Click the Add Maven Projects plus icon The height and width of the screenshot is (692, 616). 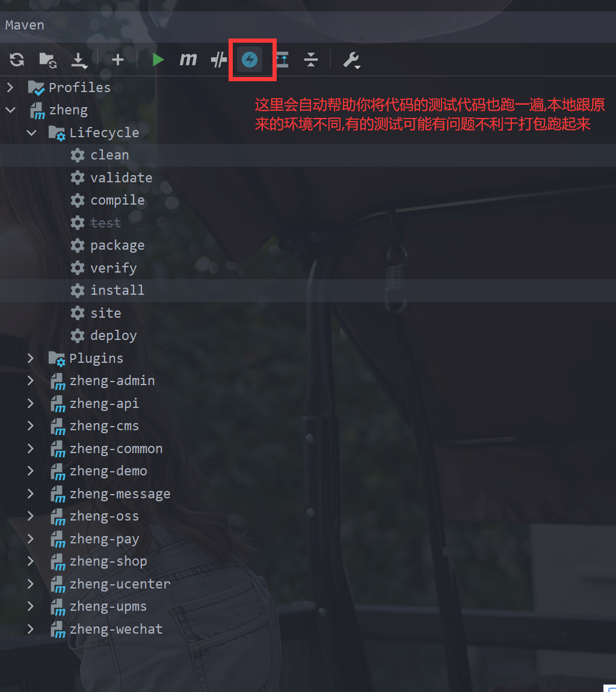[x=118, y=60]
